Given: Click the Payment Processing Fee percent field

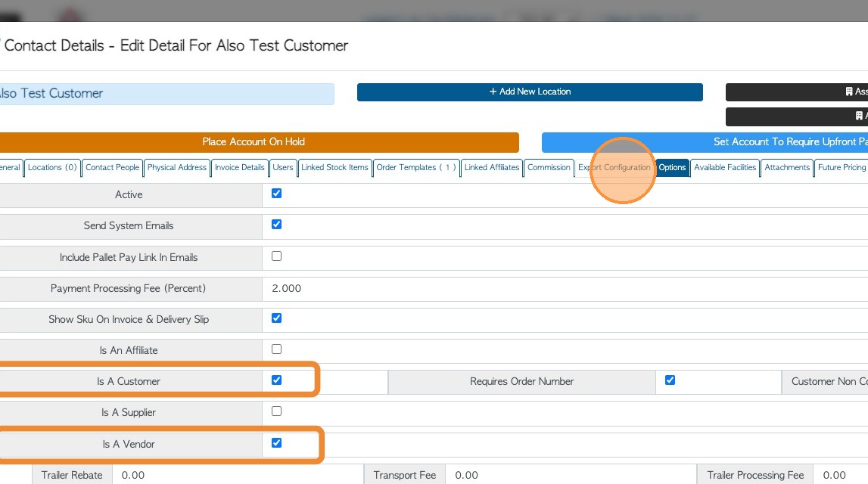Looking at the screenshot, I should point(454,288).
